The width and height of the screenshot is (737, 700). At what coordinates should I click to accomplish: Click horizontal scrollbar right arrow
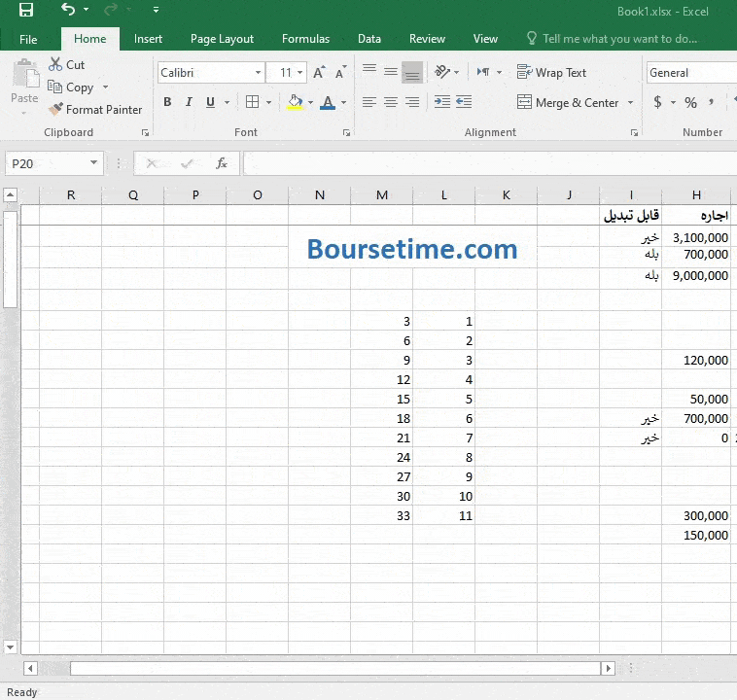pyautogui.click(x=609, y=668)
